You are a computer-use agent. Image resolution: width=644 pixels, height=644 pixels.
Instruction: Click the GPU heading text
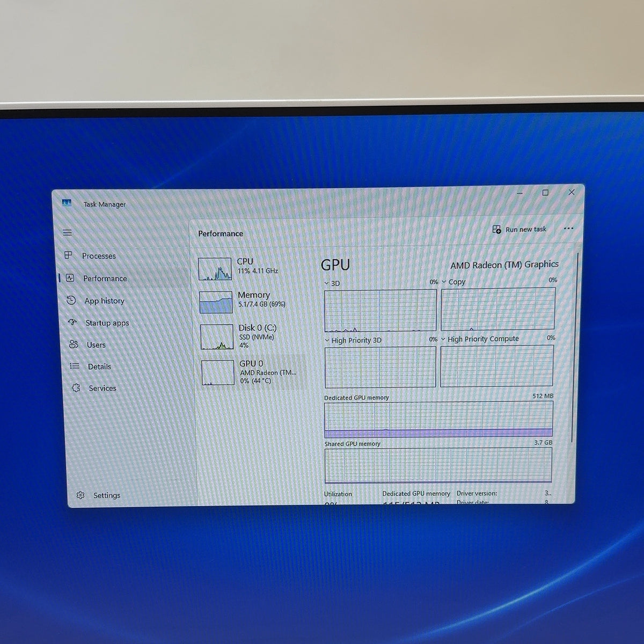[x=335, y=265]
